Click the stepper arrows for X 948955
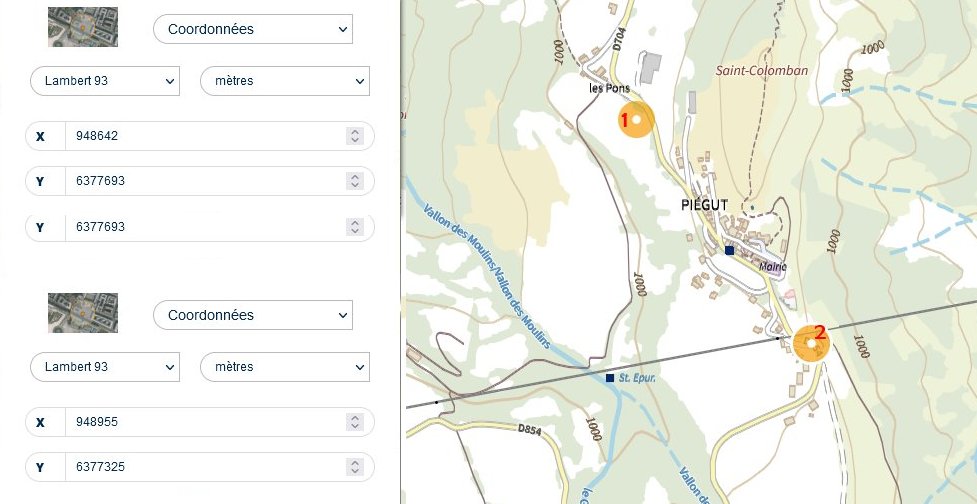977x504 pixels. tap(354, 422)
